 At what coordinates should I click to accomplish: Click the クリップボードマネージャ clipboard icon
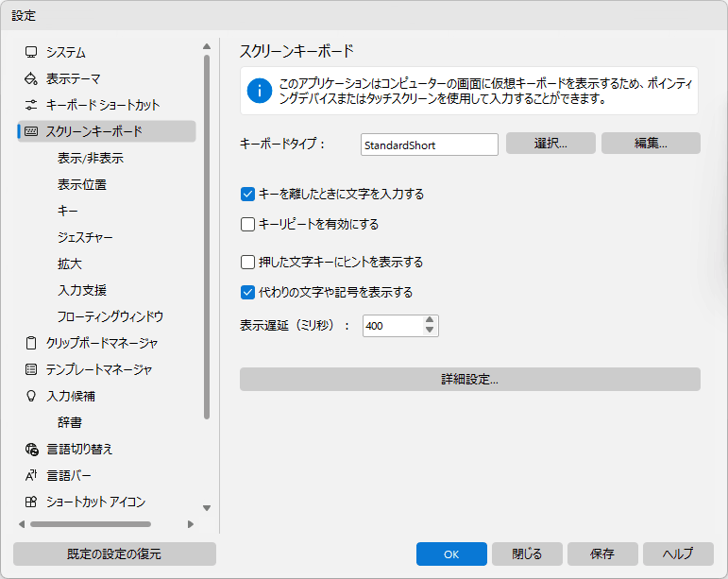coord(31,343)
